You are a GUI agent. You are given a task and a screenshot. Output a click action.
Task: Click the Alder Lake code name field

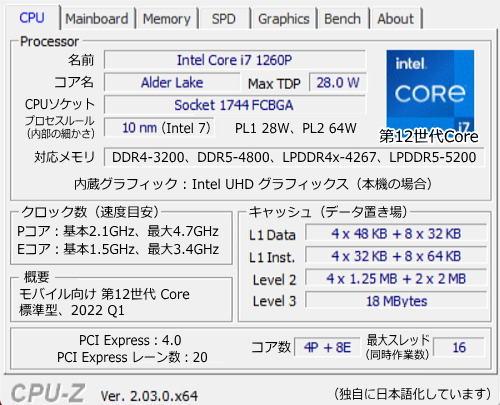(172, 83)
